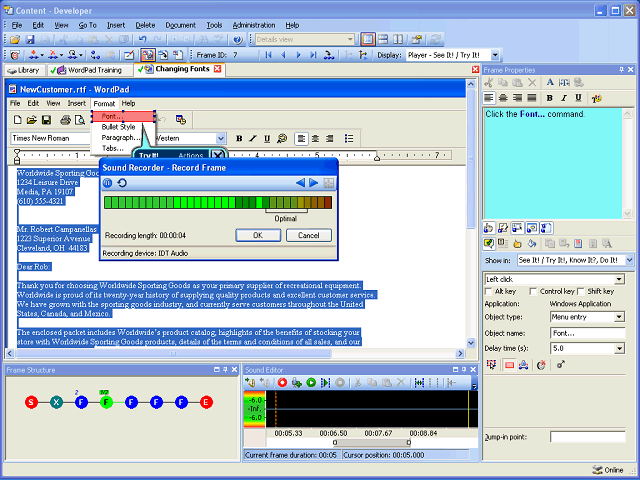Go to last frame navigation icon
640x480 pixels.
pos(313,55)
